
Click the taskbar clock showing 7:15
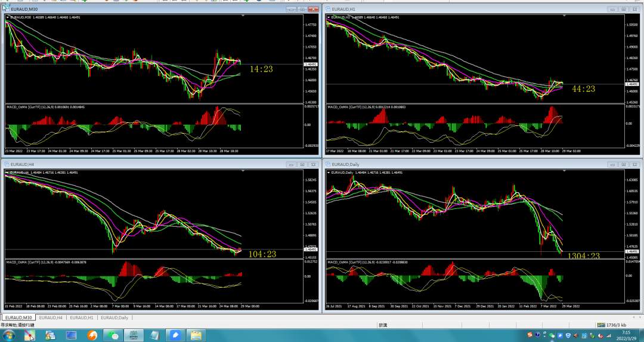click(626, 335)
